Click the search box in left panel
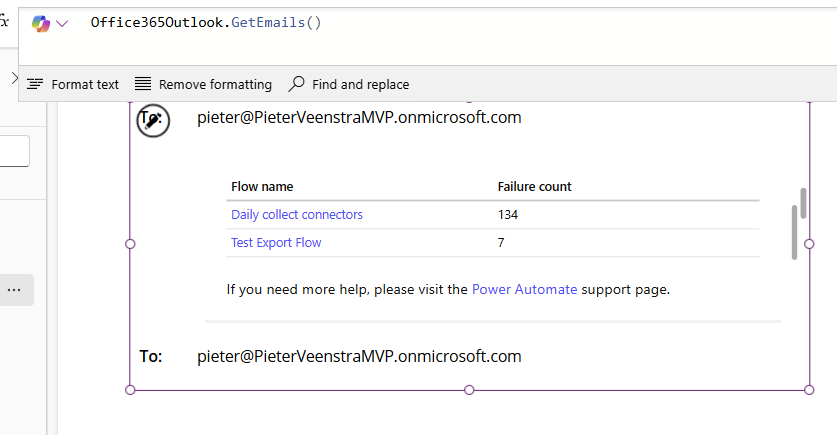 coord(14,151)
